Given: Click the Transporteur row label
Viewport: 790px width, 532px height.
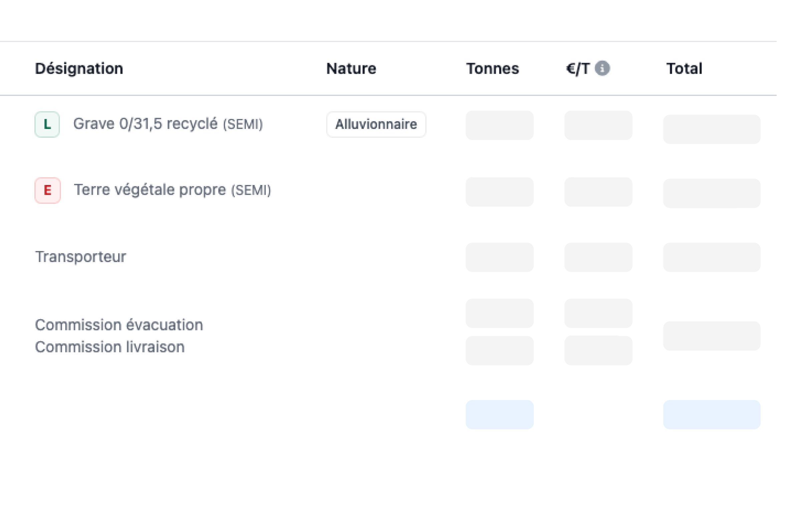Looking at the screenshot, I should pos(81,257).
